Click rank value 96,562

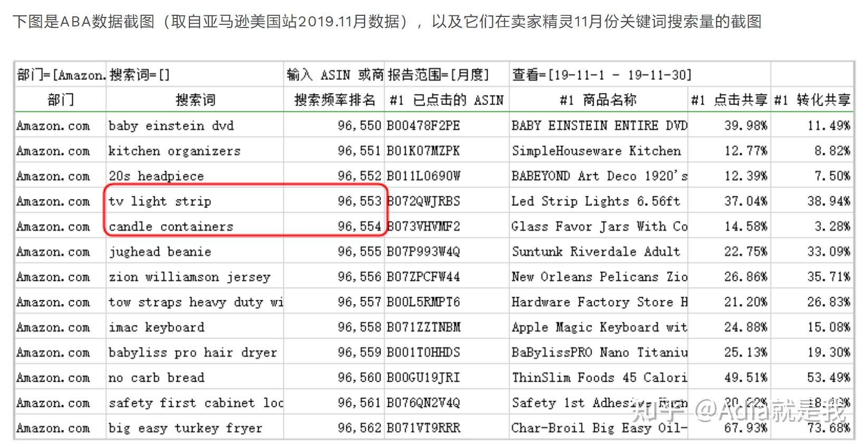click(359, 428)
